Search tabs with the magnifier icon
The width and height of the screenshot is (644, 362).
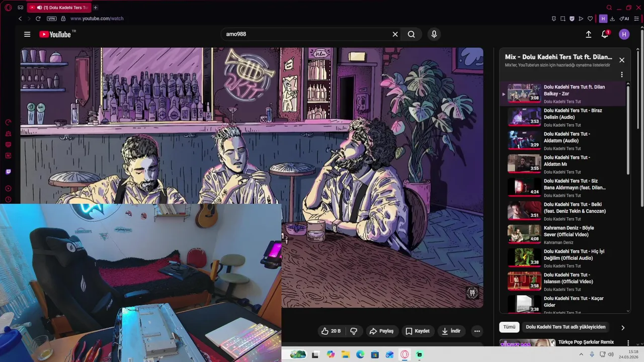609,8
